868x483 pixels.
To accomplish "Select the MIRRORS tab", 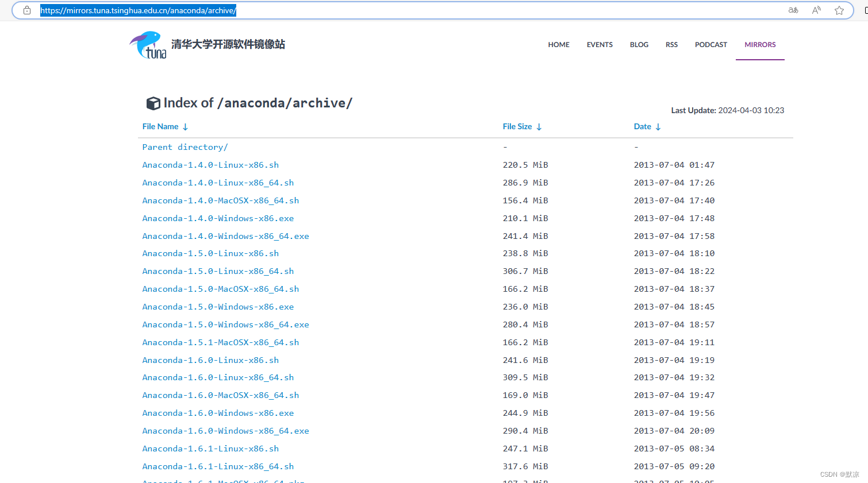I will coord(760,45).
